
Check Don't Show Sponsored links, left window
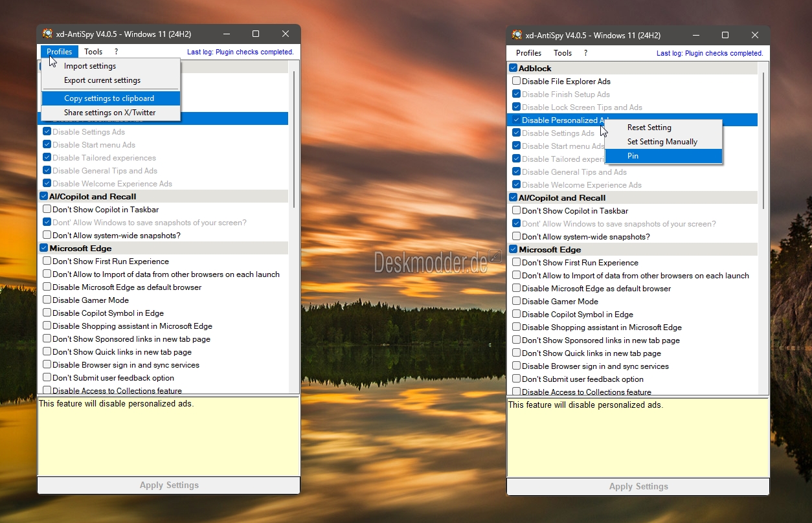tap(47, 339)
